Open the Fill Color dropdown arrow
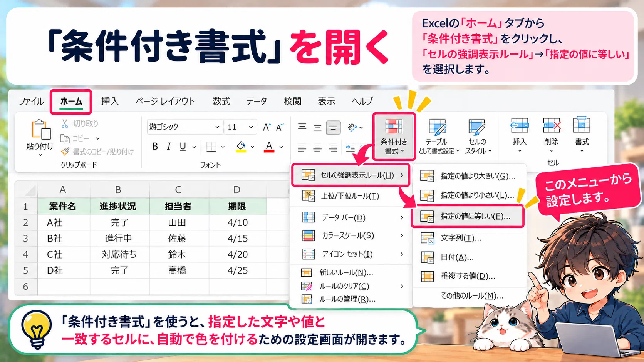The height and width of the screenshot is (362, 644). pos(253,147)
